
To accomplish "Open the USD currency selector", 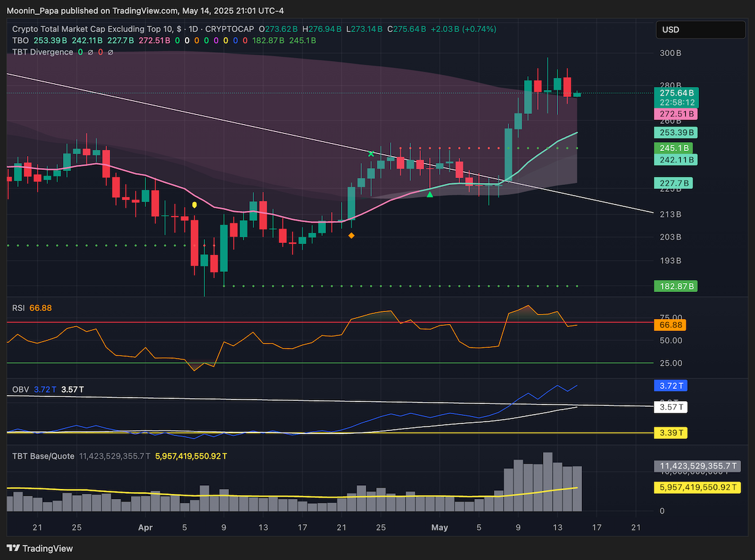I will [701, 30].
